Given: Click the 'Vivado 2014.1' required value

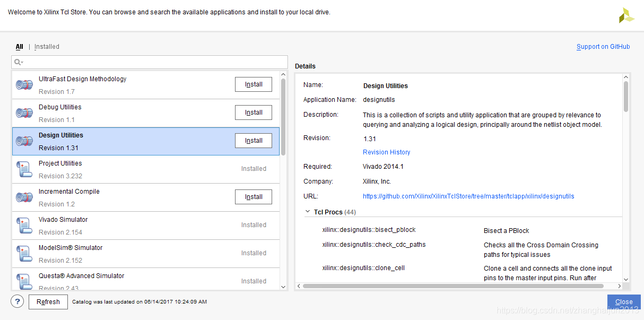Looking at the screenshot, I should (x=383, y=167).
